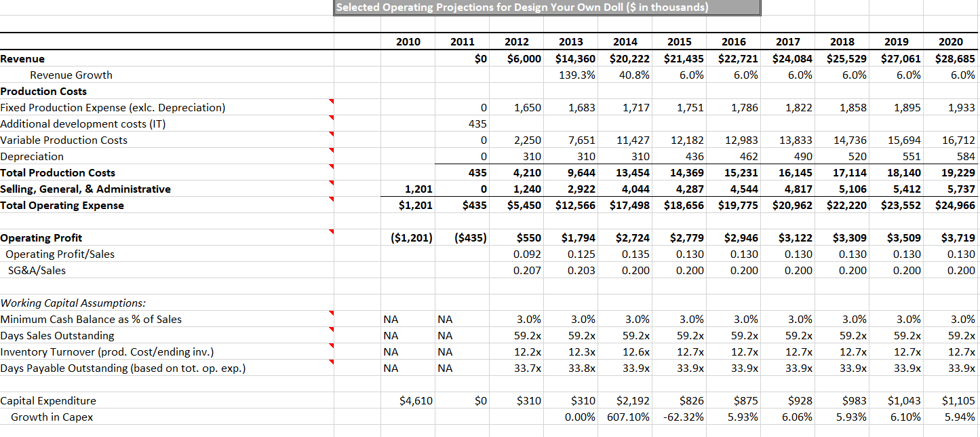Click the 2011 year column header
Viewport: 980px width, 437px height.
[x=463, y=41]
